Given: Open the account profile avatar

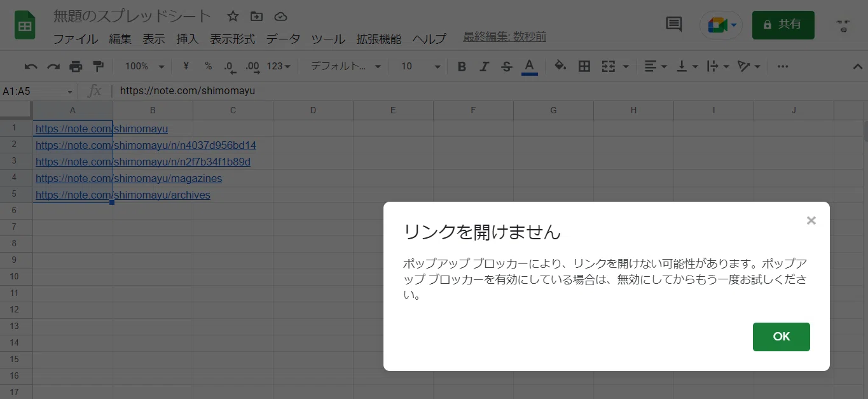Looking at the screenshot, I should coord(844,25).
